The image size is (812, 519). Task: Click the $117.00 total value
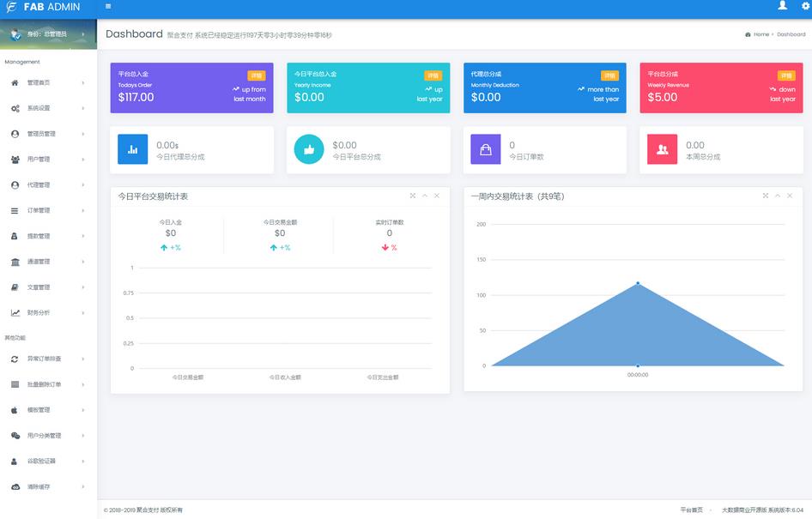(136, 97)
